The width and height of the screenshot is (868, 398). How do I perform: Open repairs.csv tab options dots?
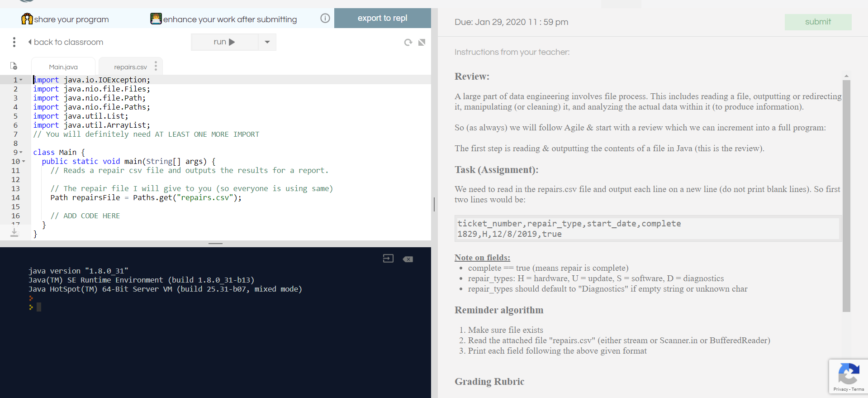(x=156, y=66)
